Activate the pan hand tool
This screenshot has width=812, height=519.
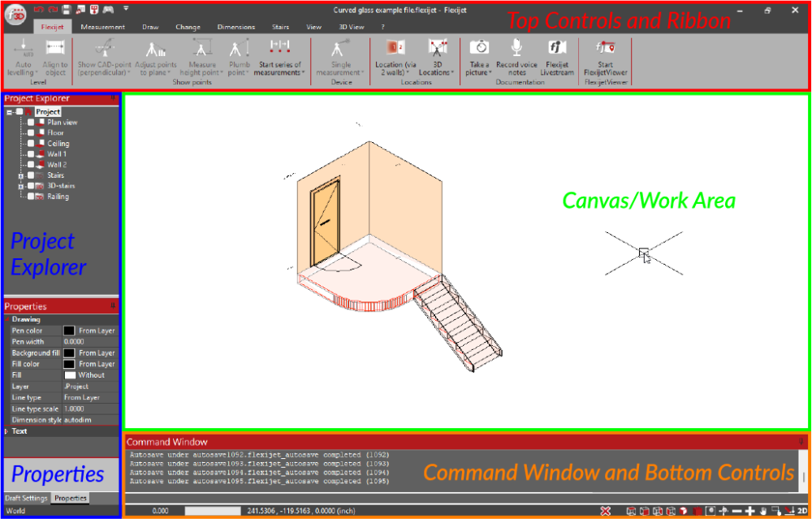pos(763,511)
